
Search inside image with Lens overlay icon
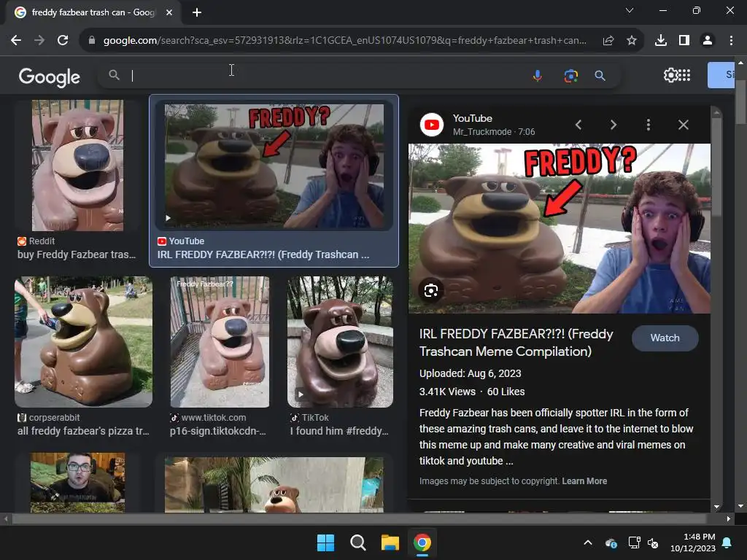tap(430, 290)
